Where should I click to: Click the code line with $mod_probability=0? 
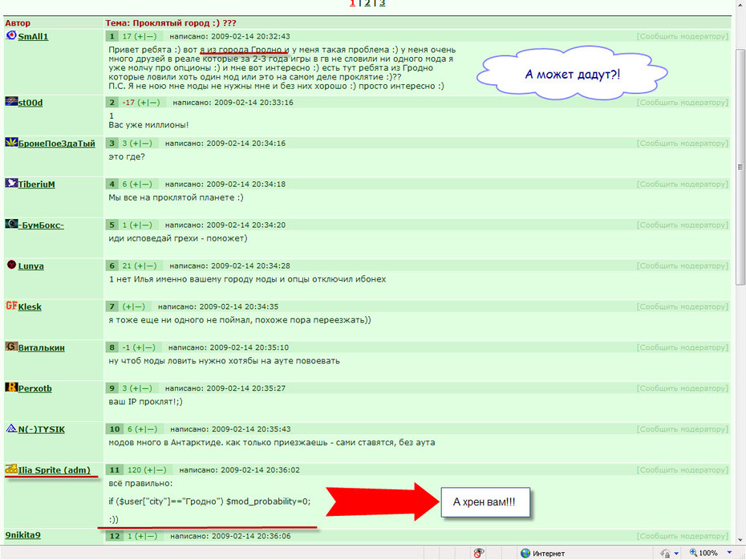pyautogui.click(x=209, y=501)
